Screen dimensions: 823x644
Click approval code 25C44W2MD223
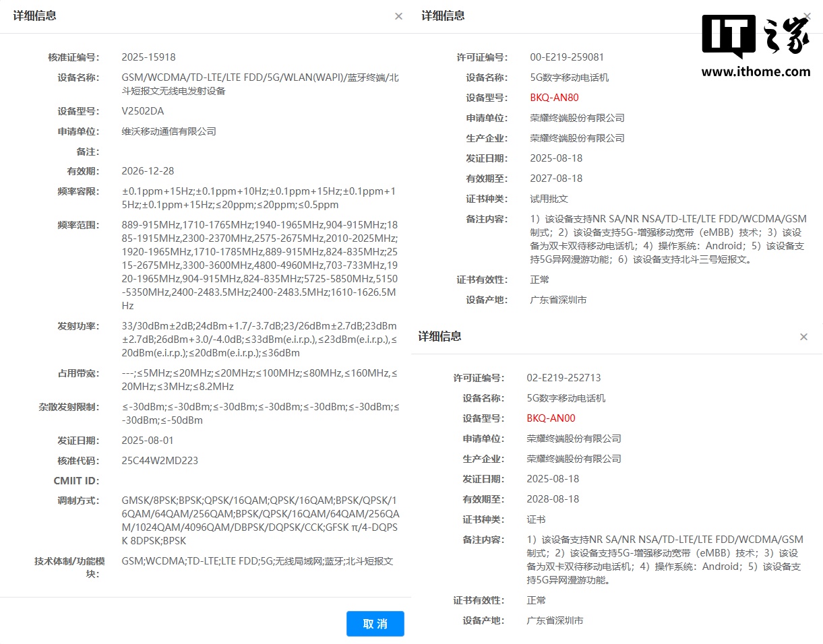(160, 461)
